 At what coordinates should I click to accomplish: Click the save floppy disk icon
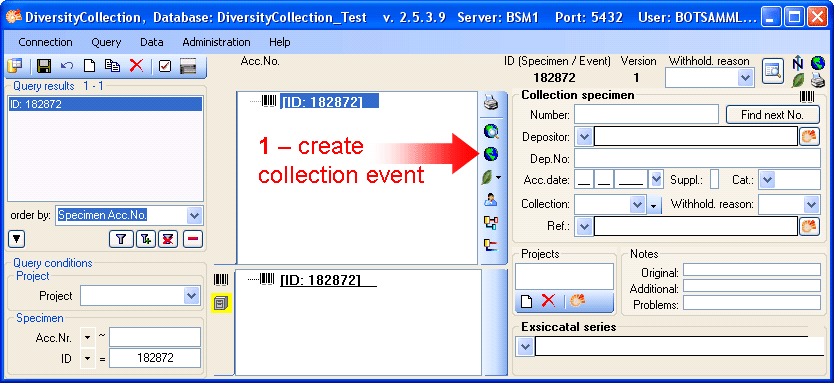point(44,66)
